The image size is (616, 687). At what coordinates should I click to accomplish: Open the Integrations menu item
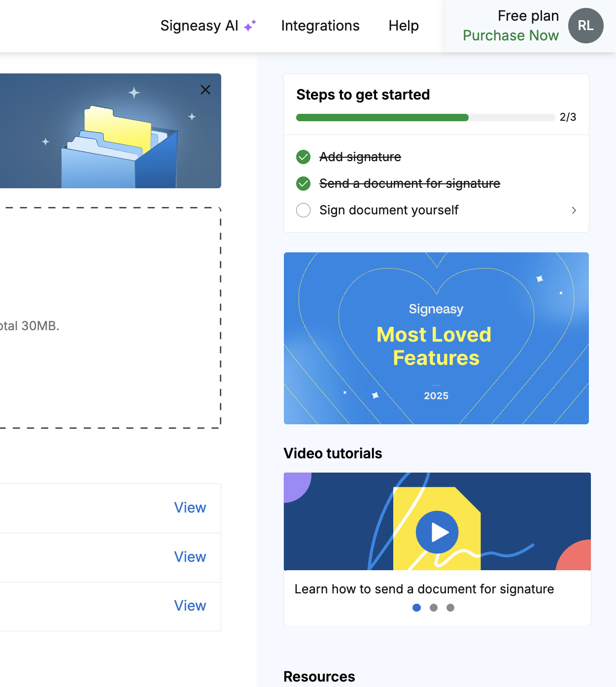(x=320, y=26)
